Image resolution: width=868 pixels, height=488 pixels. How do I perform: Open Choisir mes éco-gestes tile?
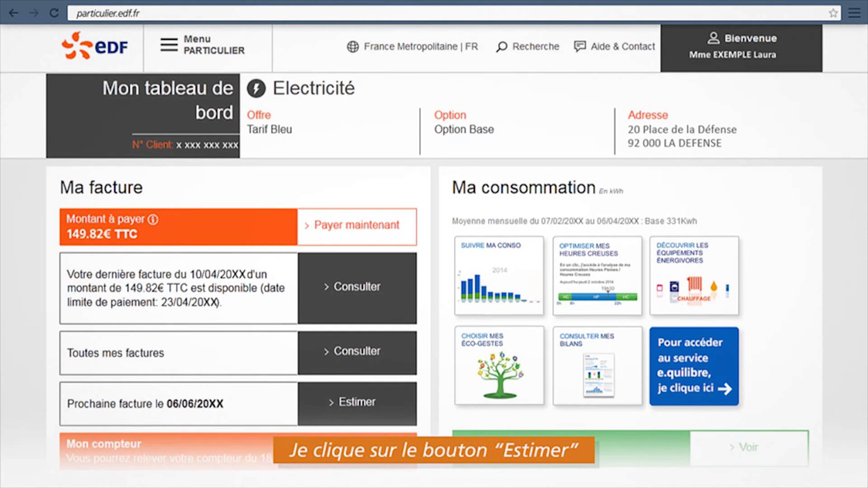click(499, 366)
